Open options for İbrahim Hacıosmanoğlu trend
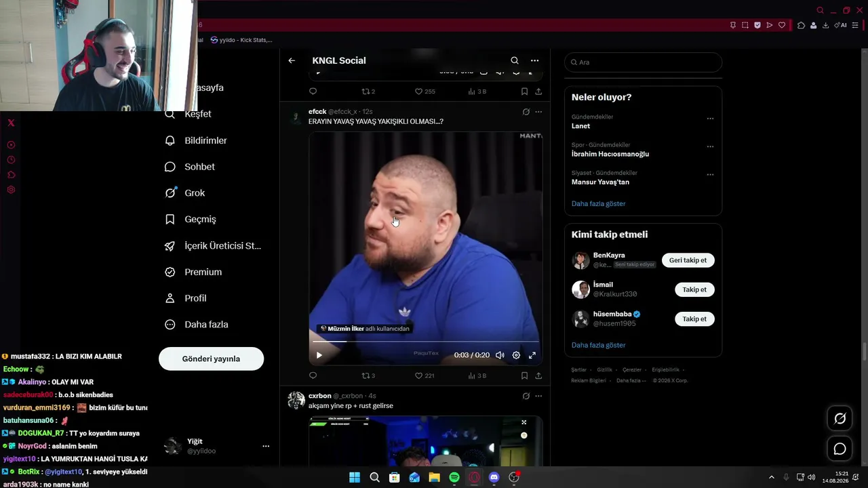868x488 pixels. pos(710,146)
